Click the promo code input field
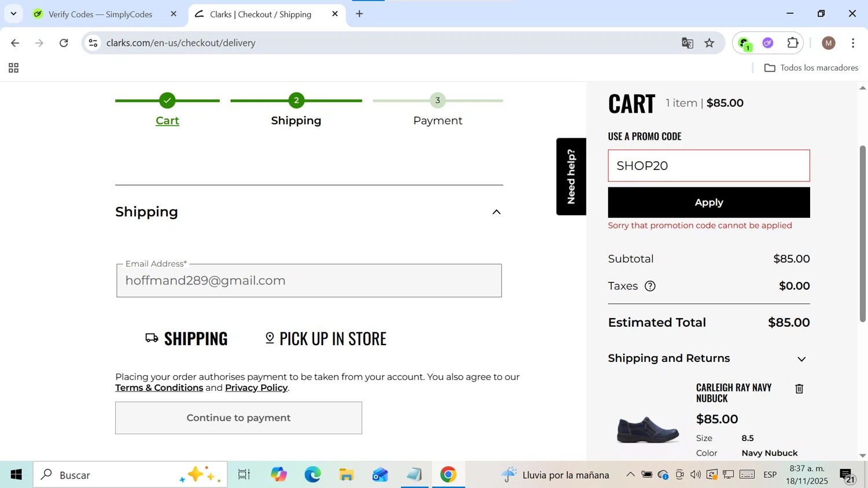 point(709,166)
